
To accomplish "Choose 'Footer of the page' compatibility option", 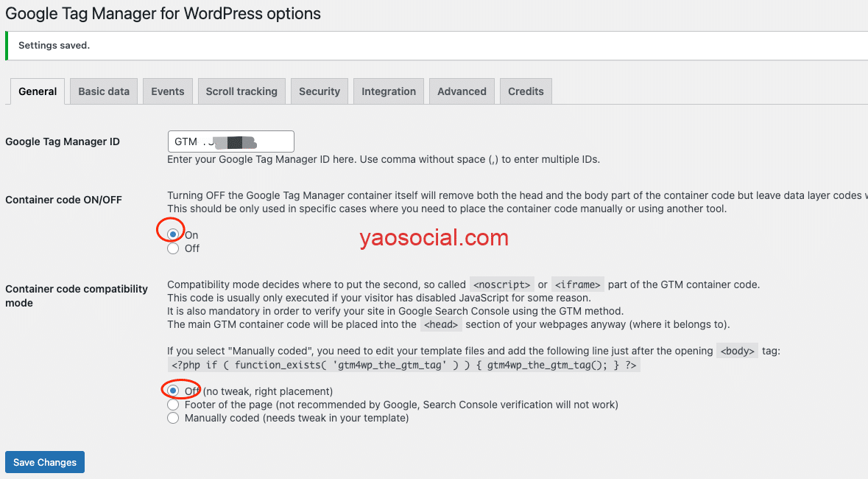I will [173, 405].
